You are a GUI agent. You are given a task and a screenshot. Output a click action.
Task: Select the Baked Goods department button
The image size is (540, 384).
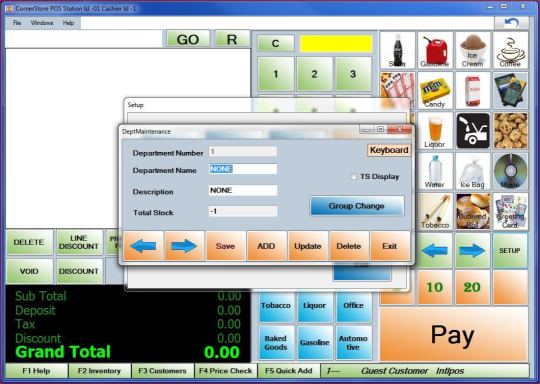click(276, 343)
